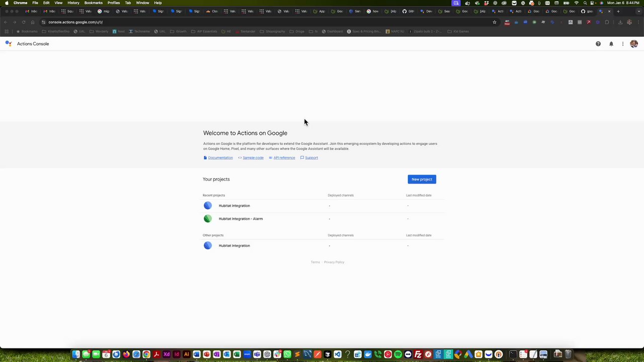Launch Adobe XD from the Dock
Image resolution: width=644 pixels, height=362 pixels.
coord(167,354)
